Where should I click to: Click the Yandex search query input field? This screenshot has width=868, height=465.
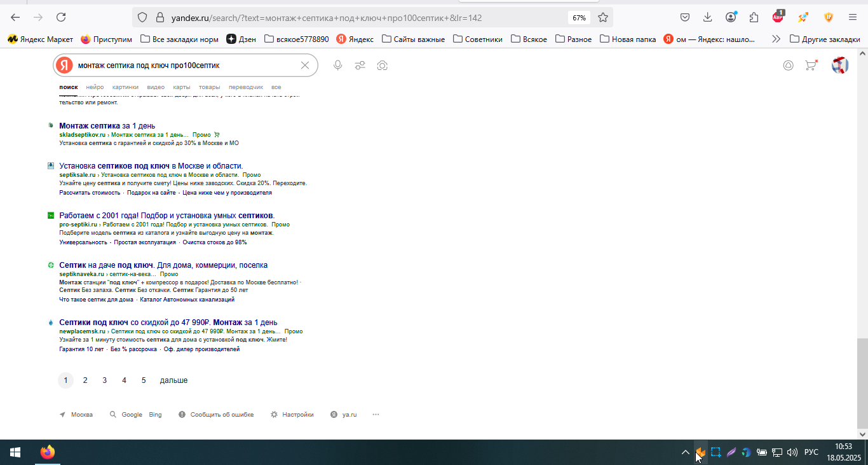(x=187, y=65)
